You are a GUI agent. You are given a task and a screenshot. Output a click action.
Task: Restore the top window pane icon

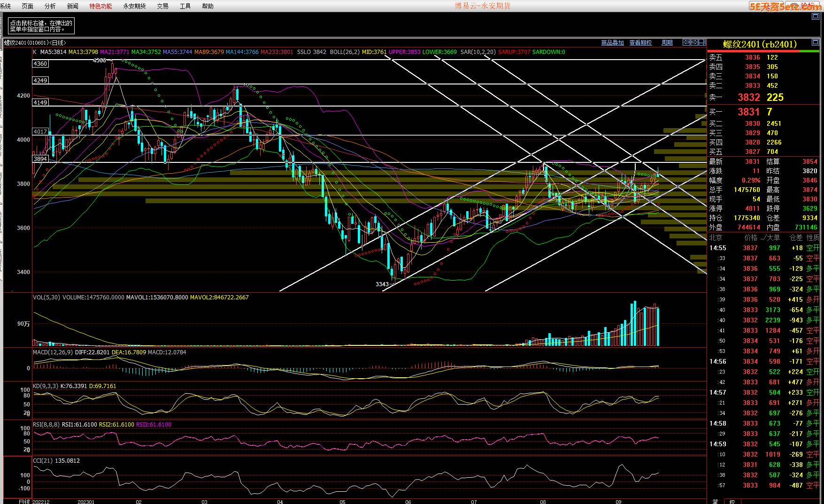click(816, 16)
